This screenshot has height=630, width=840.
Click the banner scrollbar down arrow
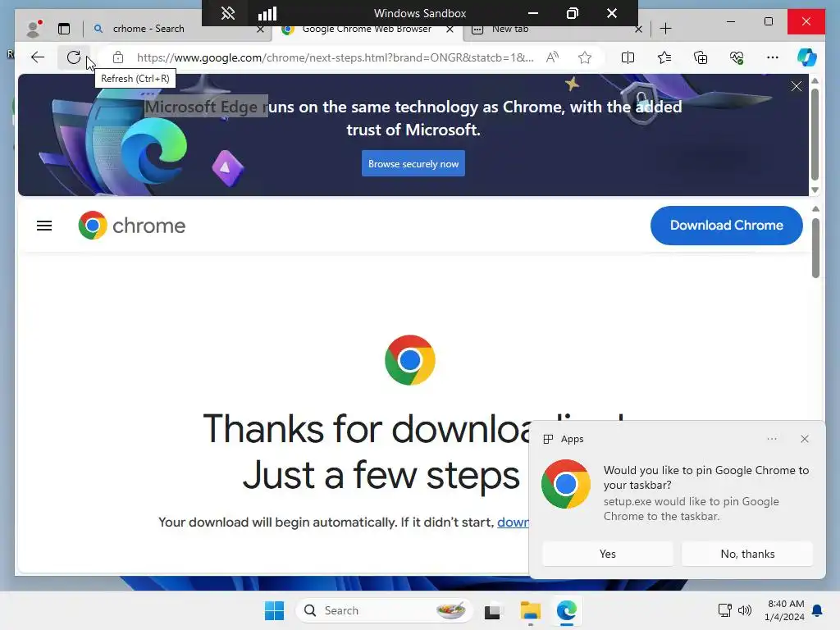(x=815, y=190)
